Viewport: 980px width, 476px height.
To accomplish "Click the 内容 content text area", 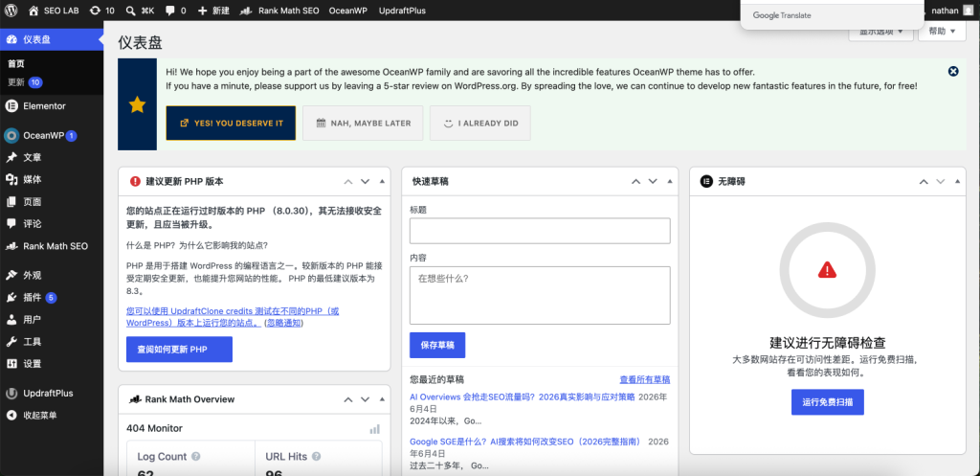I will [x=540, y=295].
